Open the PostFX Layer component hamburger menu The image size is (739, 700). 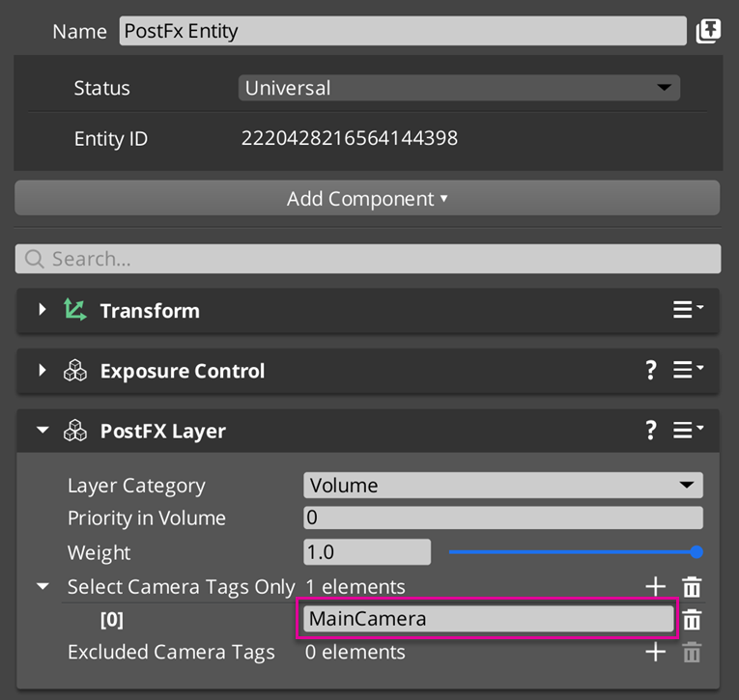pyautogui.click(x=688, y=431)
